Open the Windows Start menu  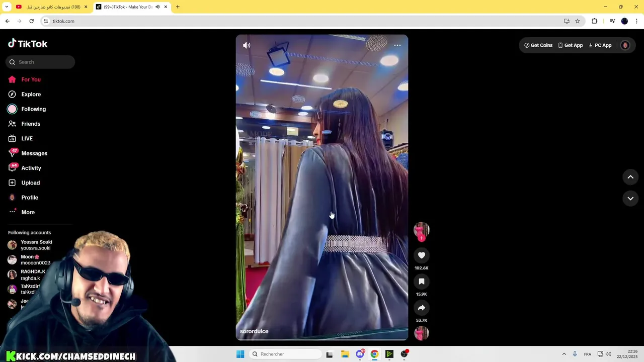pyautogui.click(x=240, y=354)
